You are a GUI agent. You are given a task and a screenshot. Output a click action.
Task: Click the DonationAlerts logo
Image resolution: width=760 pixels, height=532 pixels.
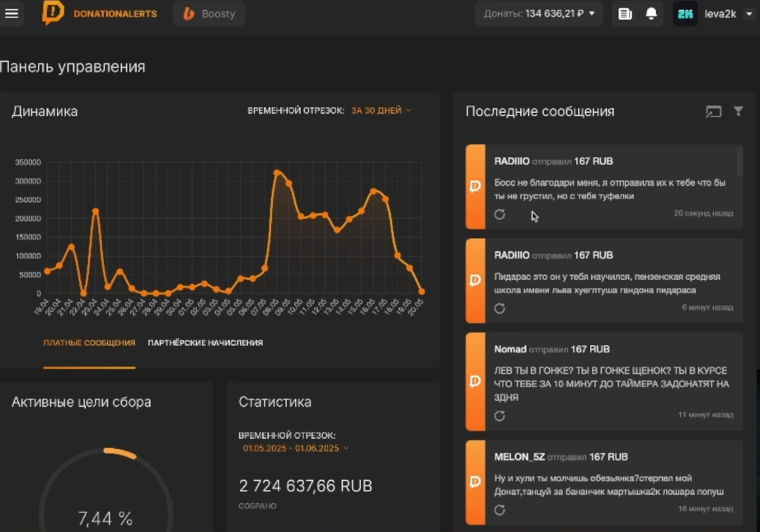click(53, 12)
